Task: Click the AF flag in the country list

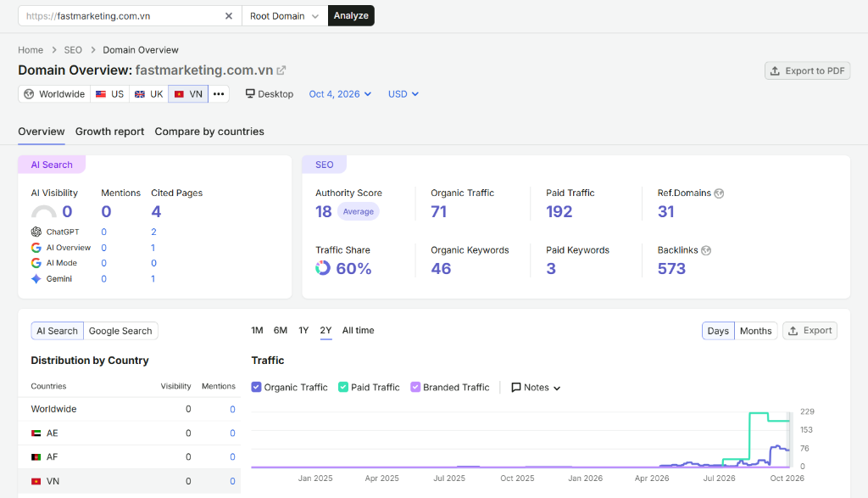Action: (36, 457)
